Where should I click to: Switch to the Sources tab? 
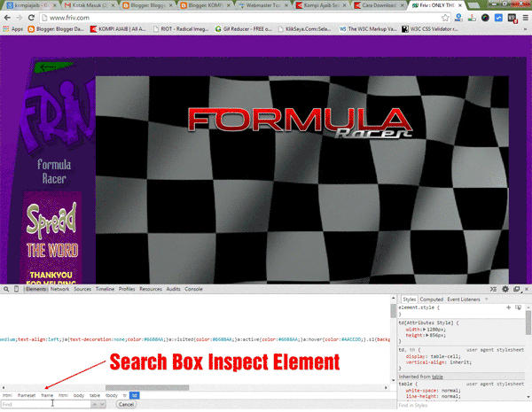pyautogui.click(x=82, y=289)
